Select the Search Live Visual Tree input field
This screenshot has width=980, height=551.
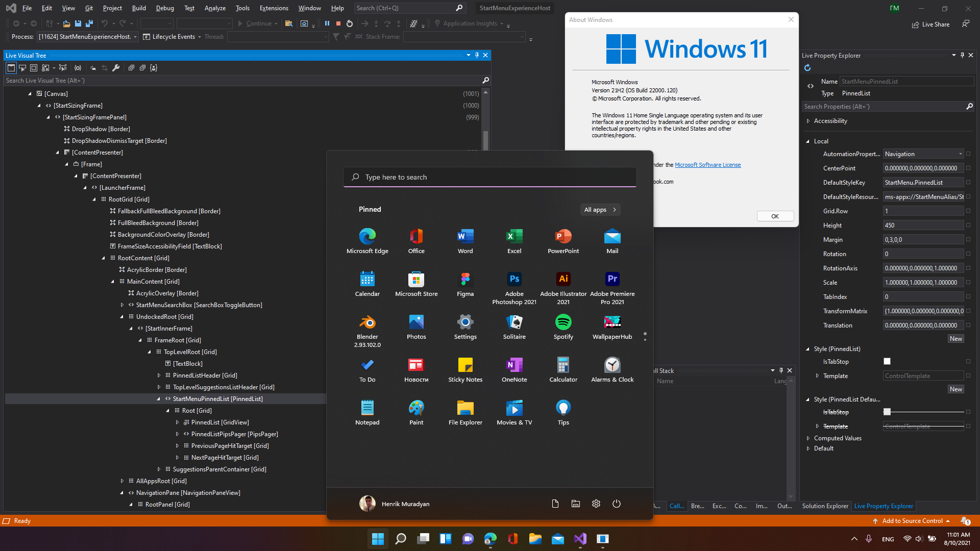[x=243, y=80]
